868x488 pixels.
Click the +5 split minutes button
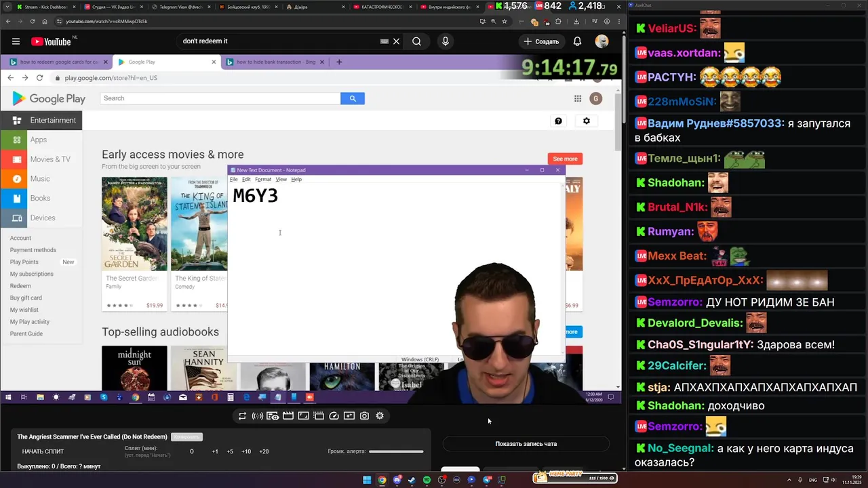click(x=231, y=451)
